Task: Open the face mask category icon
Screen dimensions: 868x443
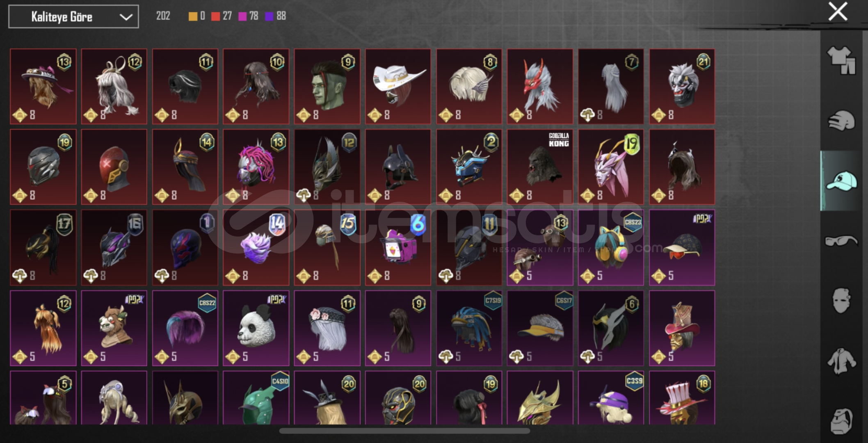Action: coord(841,301)
